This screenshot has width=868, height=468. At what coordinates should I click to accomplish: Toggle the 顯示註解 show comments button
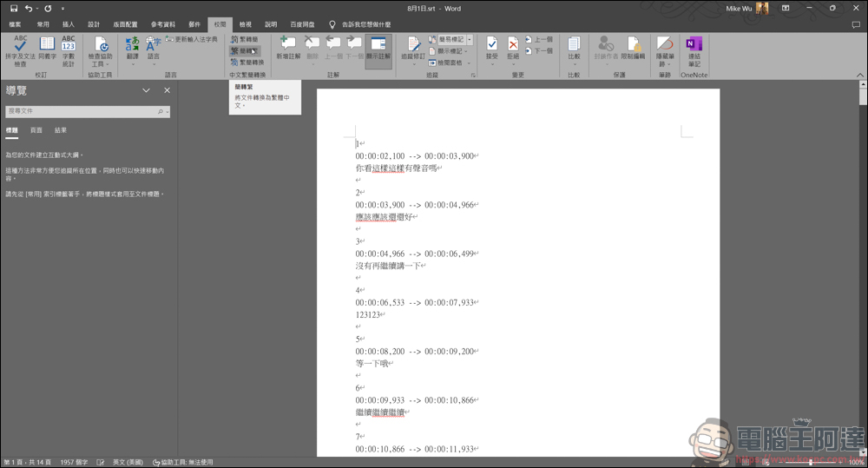coord(378,48)
